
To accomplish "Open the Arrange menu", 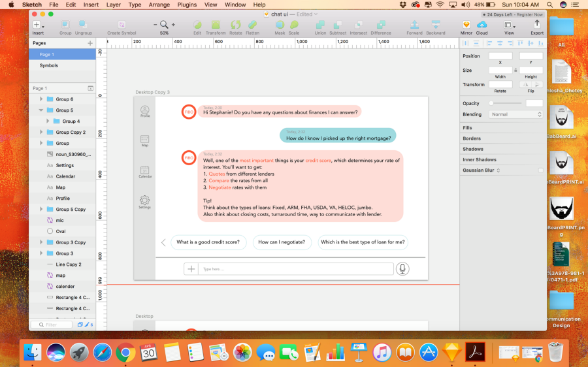I will pos(159,5).
